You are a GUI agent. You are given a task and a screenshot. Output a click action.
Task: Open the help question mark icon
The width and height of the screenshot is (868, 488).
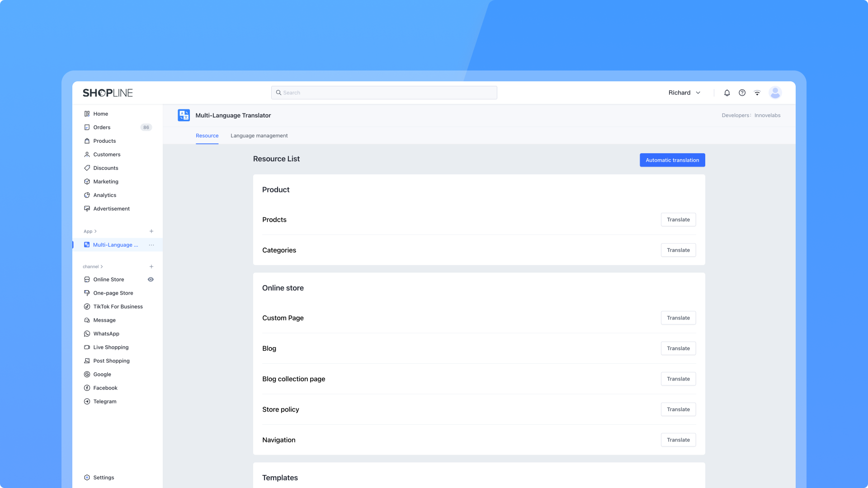[742, 93]
